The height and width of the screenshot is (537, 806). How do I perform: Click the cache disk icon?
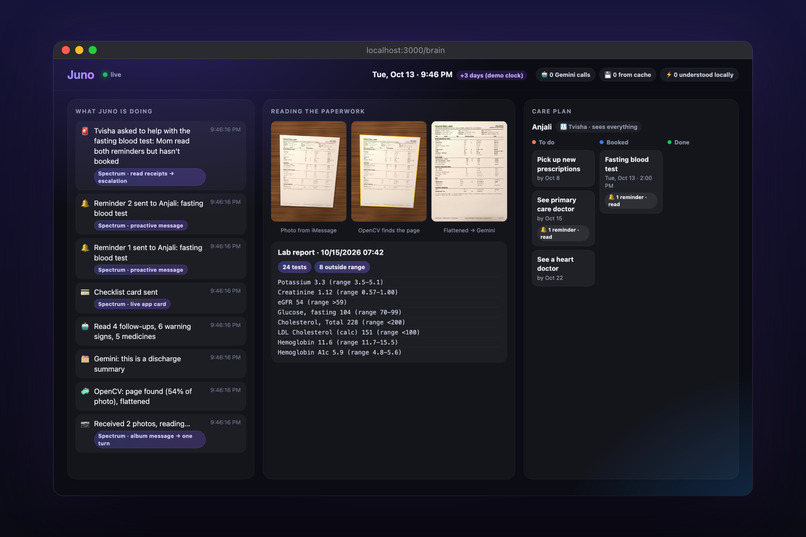click(608, 75)
